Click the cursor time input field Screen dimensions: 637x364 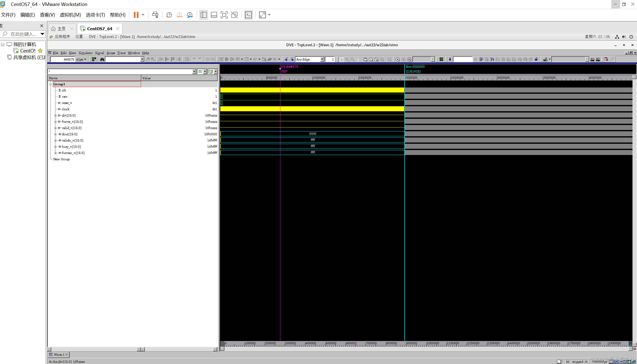click(63, 59)
